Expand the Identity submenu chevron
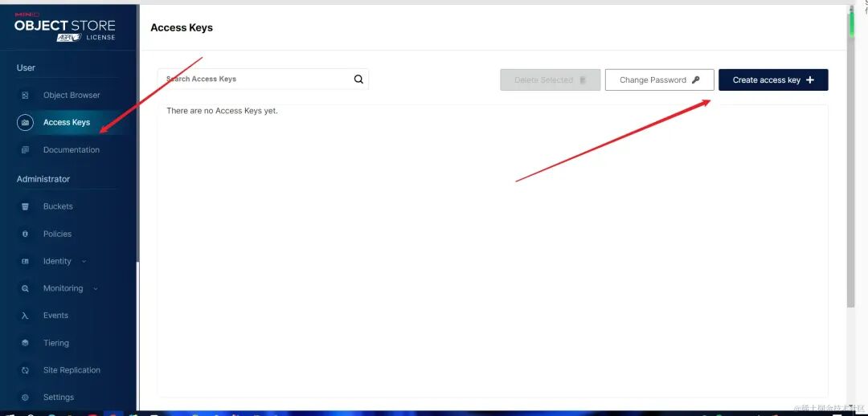The image size is (868, 416). 84,261
